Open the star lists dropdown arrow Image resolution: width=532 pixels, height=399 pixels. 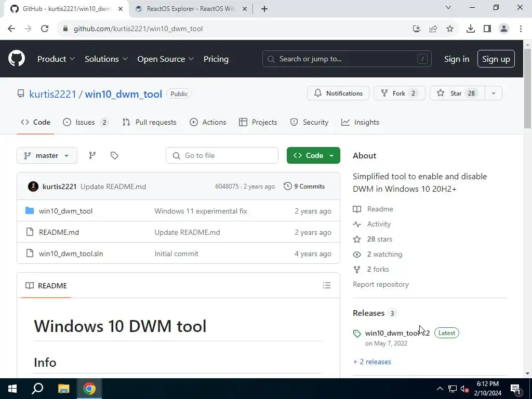click(494, 94)
